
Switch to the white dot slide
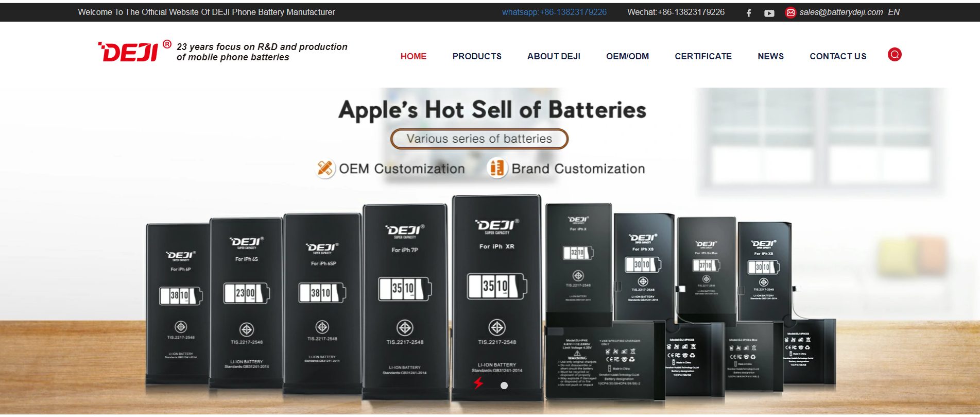504,386
